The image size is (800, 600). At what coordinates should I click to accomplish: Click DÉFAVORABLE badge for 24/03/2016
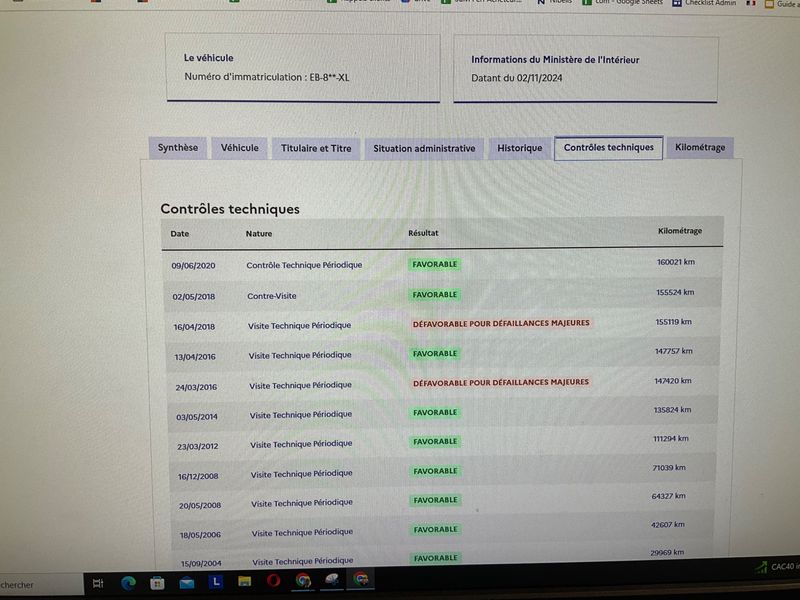pyautogui.click(x=501, y=383)
